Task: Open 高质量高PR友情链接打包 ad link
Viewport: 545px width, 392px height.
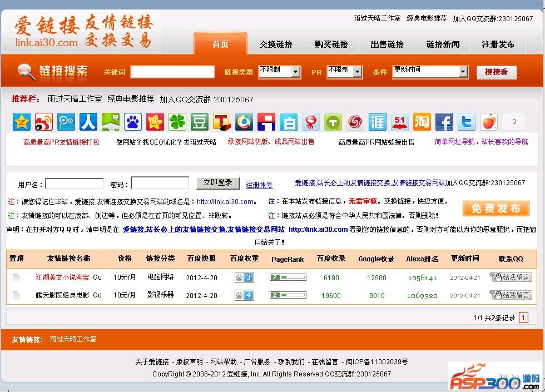Action: (x=61, y=142)
